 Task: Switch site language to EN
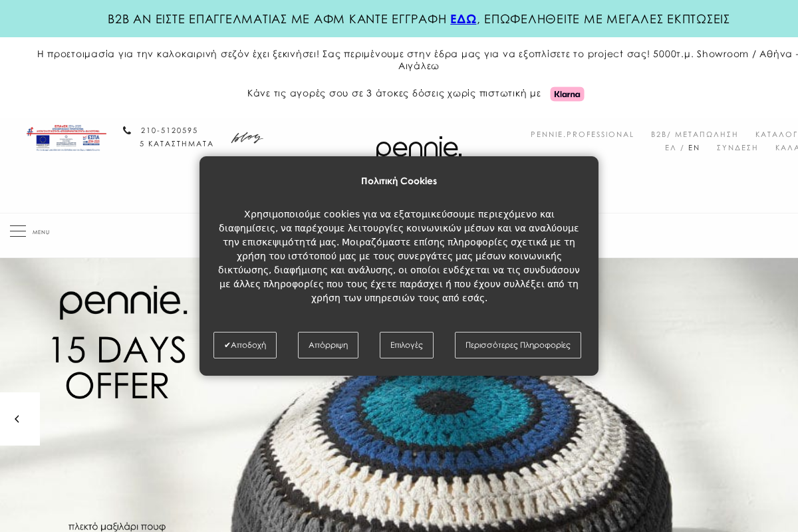coord(694,148)
